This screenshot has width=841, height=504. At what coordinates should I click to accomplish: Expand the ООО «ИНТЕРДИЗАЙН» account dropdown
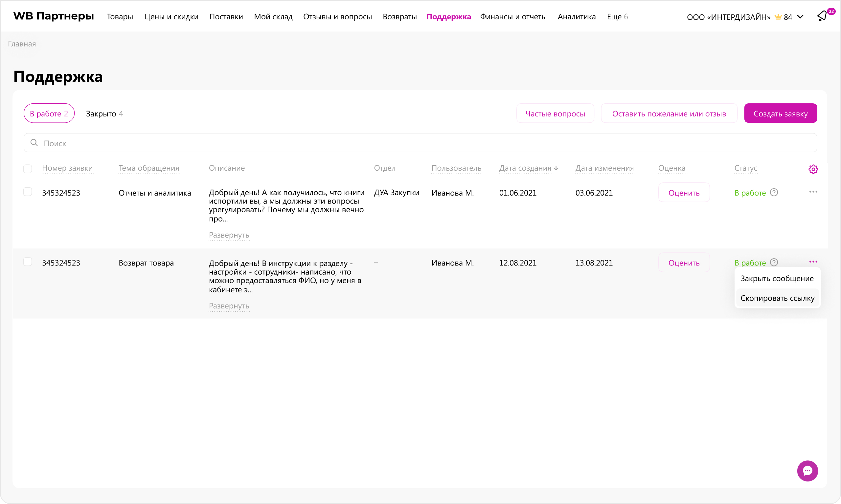tap(800, 17)
